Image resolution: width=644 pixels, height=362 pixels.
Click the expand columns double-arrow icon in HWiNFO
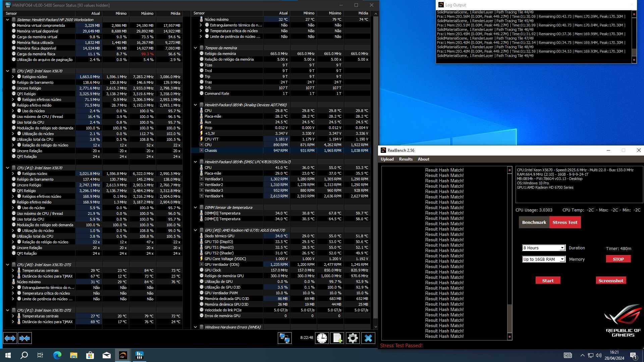(10, 338)
